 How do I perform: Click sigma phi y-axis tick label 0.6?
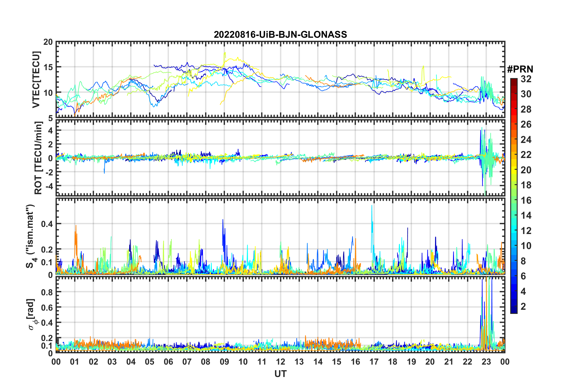[47, 307]
